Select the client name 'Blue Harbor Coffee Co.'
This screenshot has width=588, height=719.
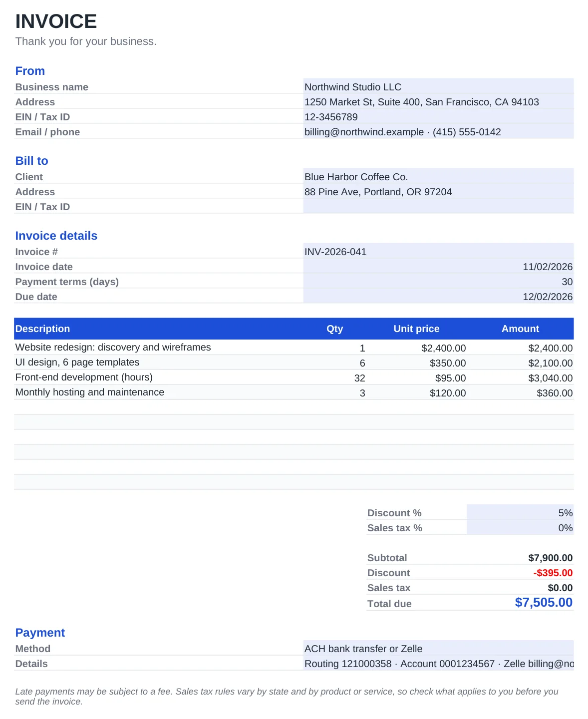[438, 176]
